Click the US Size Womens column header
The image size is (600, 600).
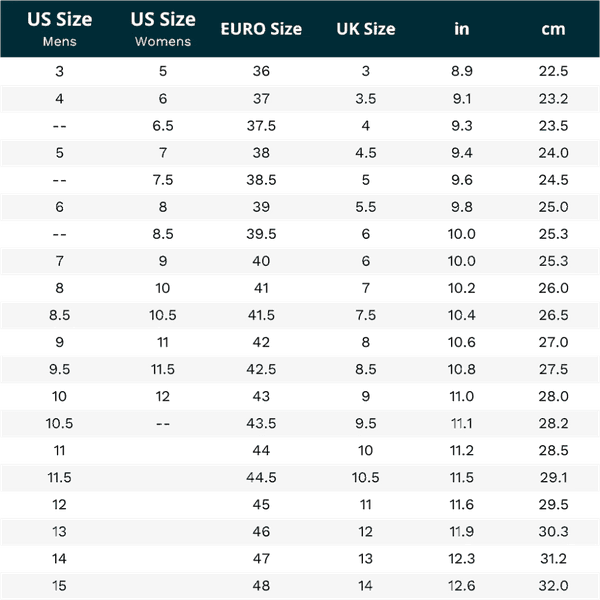point(163,29)
